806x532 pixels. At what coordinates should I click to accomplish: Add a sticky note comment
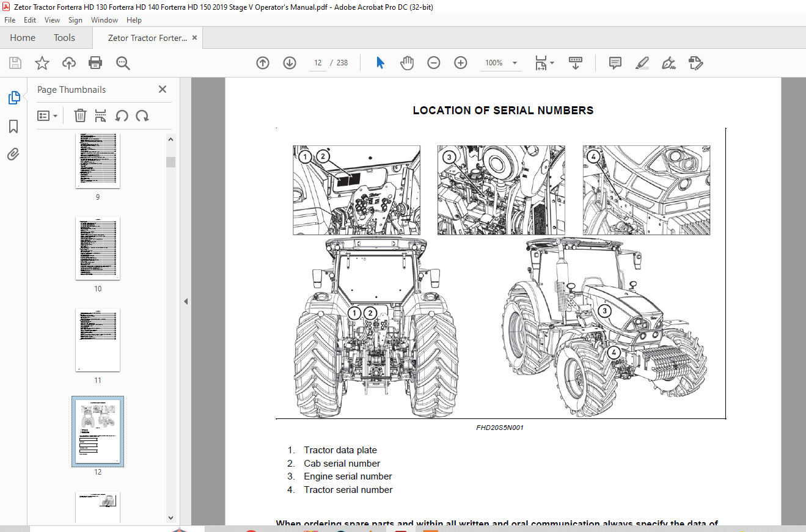(x=615, y=63)
